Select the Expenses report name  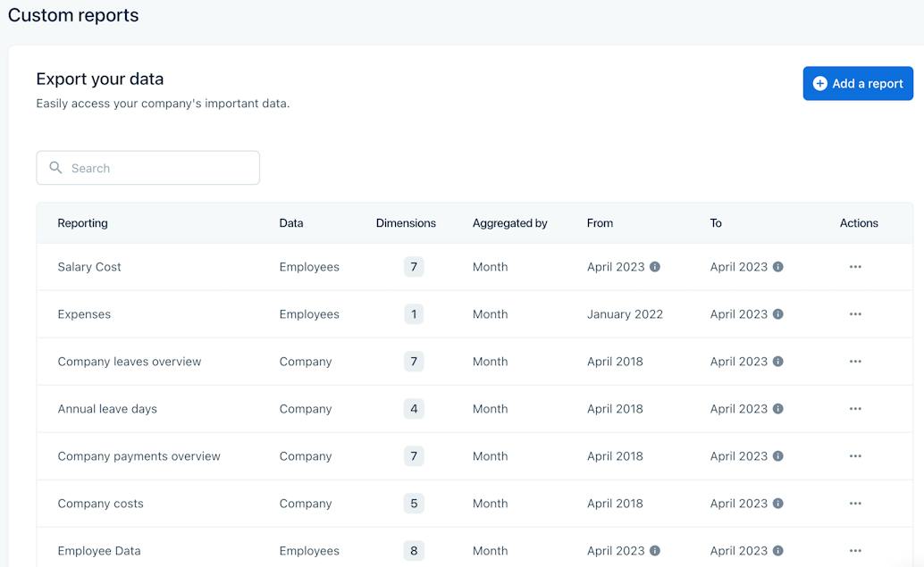coord(84,314)
